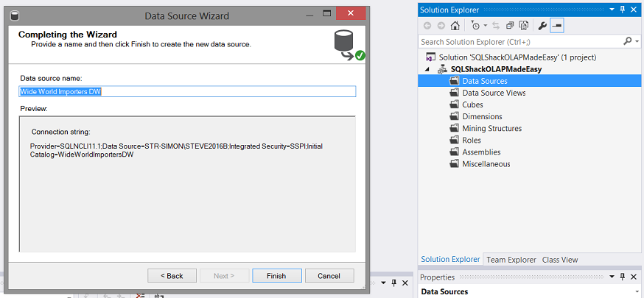Toggle auto-hide pin on Properties panel
Image resolution: width=644 pixels, height=298 pixels.
point(623,277)
